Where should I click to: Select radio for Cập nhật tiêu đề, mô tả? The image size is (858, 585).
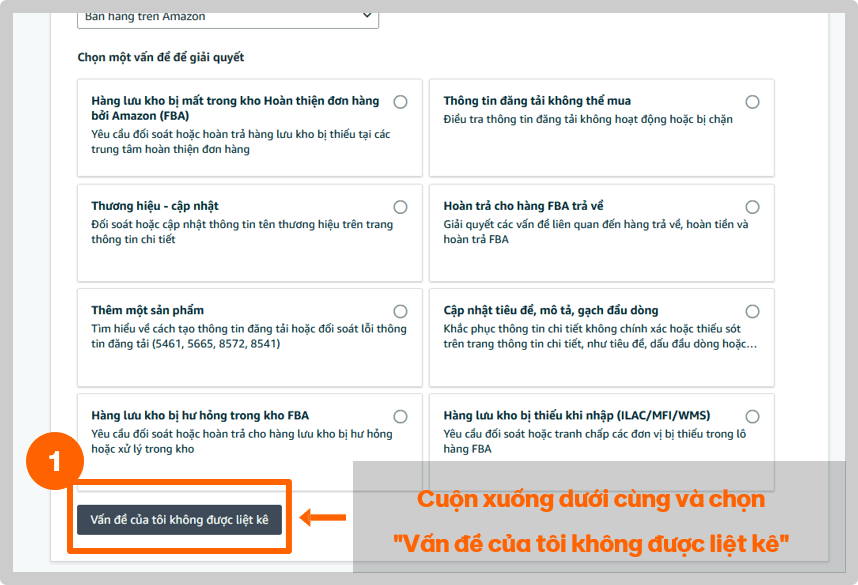pos(752,311)
